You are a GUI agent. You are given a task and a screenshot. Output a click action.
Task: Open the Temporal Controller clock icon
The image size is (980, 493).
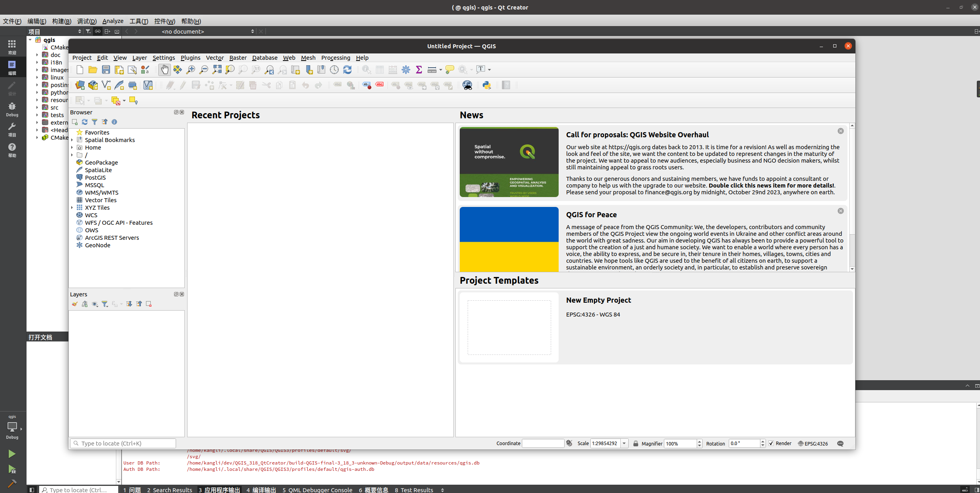click(x=334, y=70)
